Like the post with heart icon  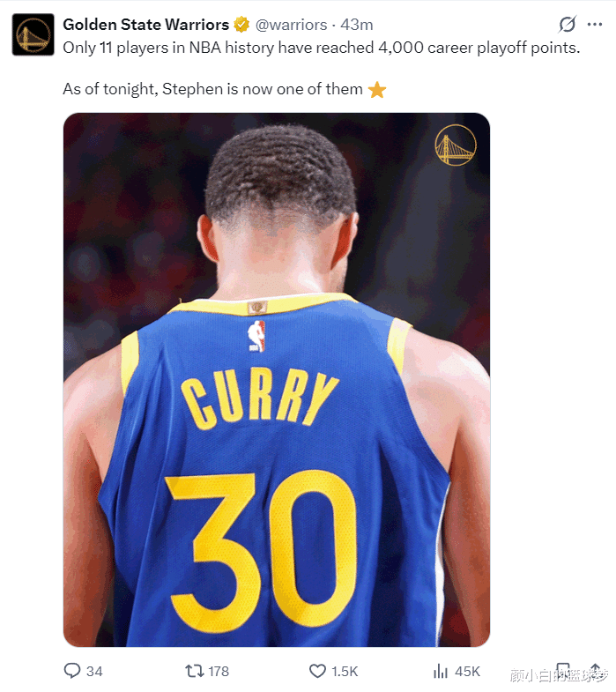317,671
